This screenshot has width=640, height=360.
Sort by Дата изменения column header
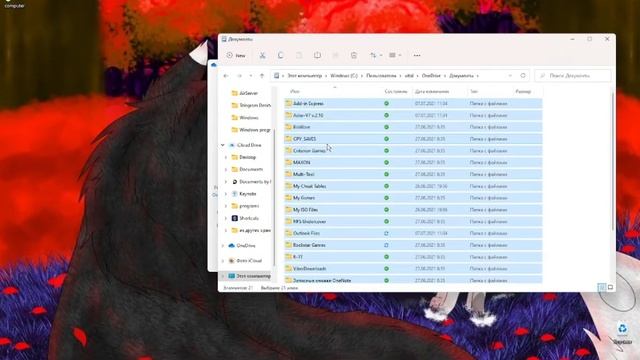click(432, 91)
